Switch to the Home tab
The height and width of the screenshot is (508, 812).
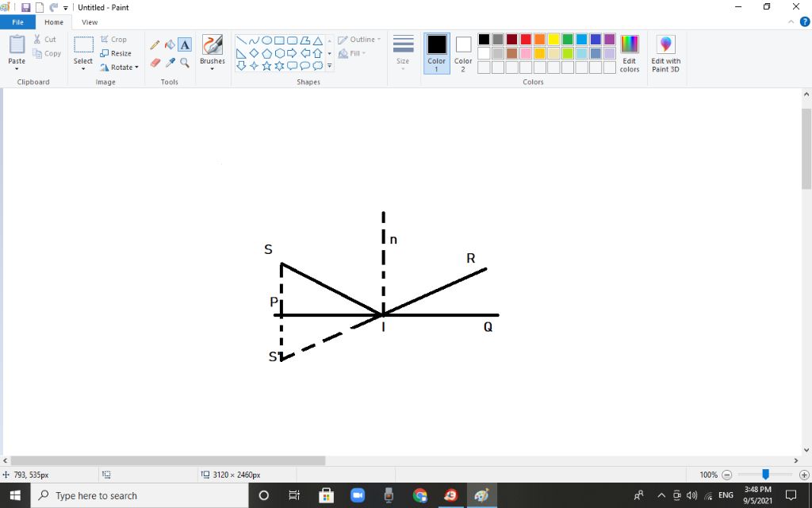(x=54, y=22)
